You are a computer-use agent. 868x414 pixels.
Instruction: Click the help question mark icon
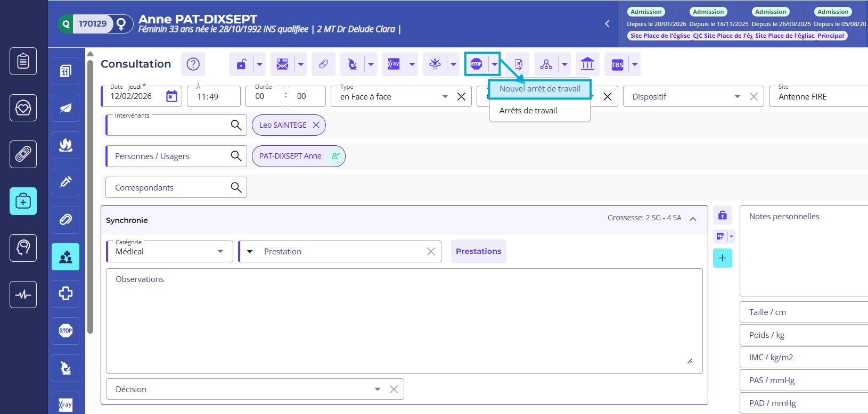point(193,64)
